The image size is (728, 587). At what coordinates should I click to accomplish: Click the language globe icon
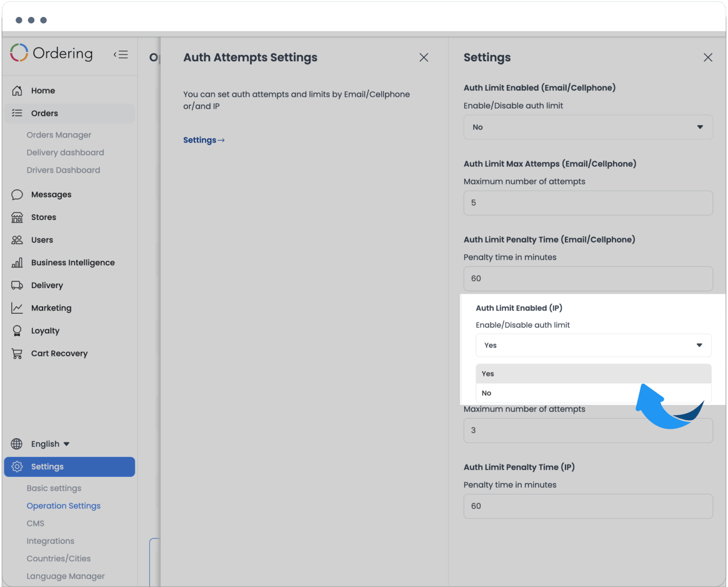click(17, 444)
